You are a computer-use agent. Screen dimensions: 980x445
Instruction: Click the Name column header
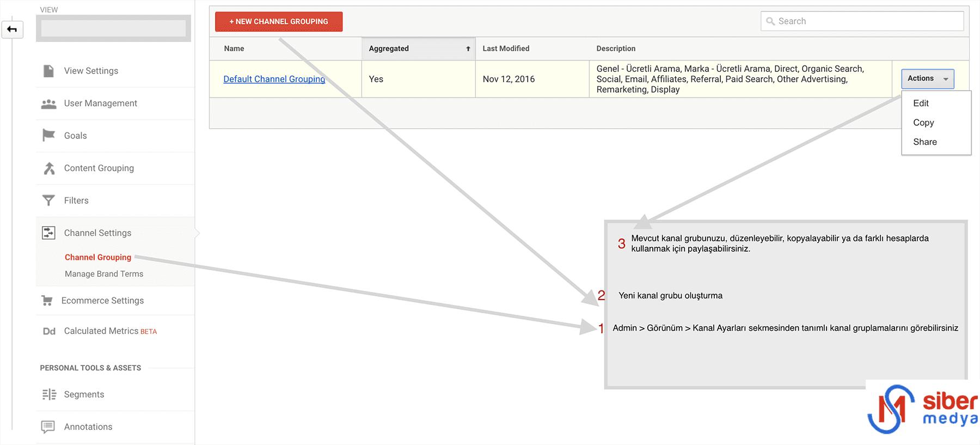tap(234, 48)
